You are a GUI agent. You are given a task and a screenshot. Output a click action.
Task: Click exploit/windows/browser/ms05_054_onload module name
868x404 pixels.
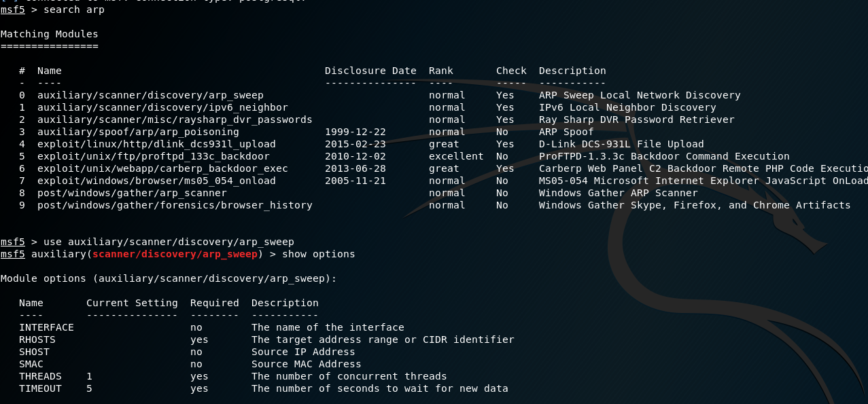tap(156, 181)
